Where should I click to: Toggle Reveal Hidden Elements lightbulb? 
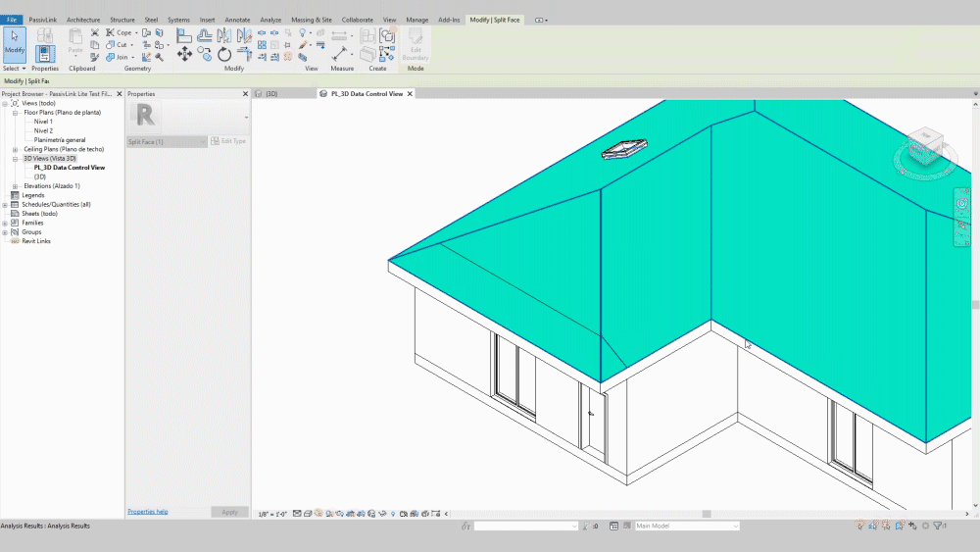pyautogui.click(x=393, y=514)
